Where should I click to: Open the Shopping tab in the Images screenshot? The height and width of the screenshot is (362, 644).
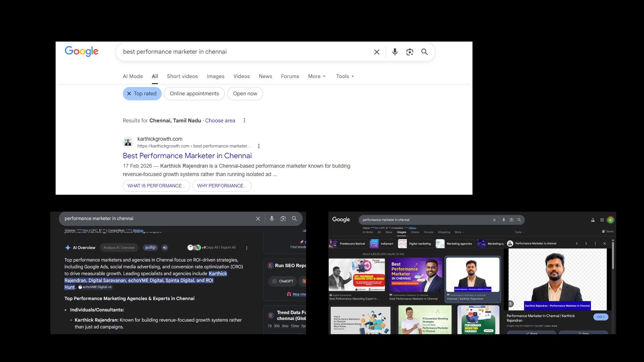click(444, 232)
